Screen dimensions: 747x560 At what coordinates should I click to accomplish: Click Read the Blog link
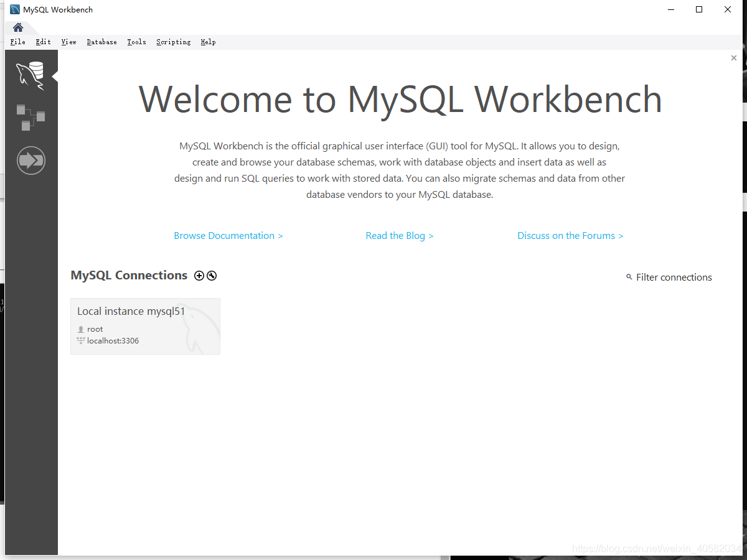click(x=400, y=236)
